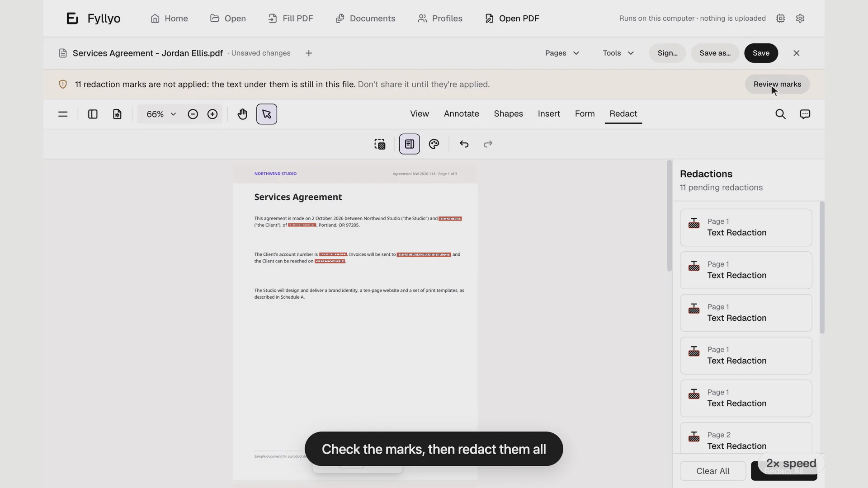Expand the Tools dropdown

pyautogui.click(x=618, y=53)
